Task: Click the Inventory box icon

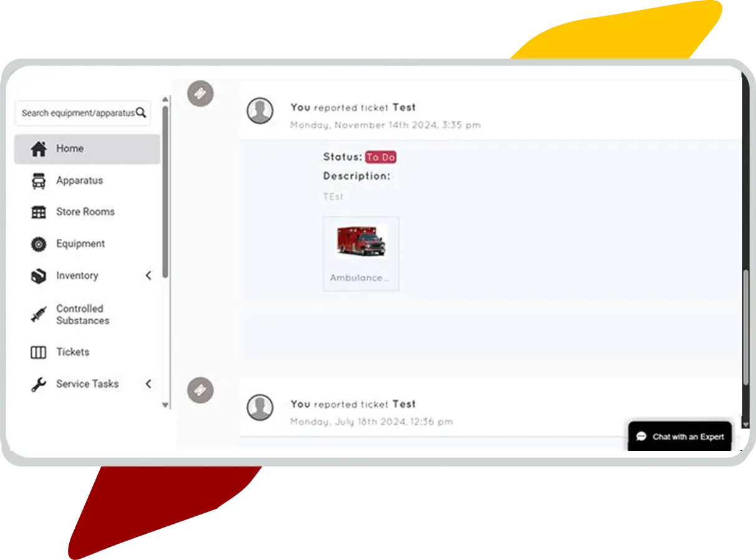Action: click(x=39, y=276)
